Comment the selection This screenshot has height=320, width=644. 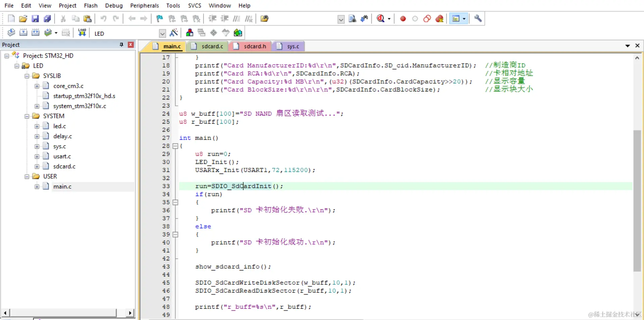coord(236,19)
